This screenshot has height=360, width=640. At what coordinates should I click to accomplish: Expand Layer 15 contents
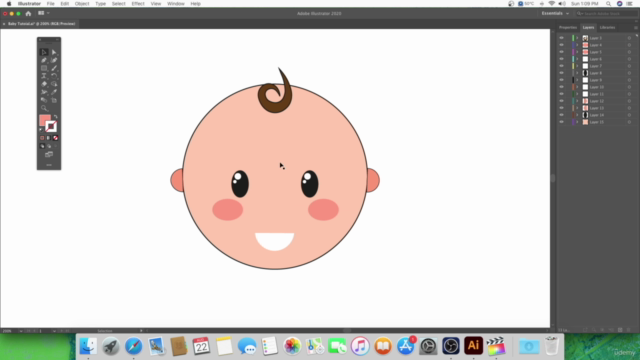click(578, 122)
